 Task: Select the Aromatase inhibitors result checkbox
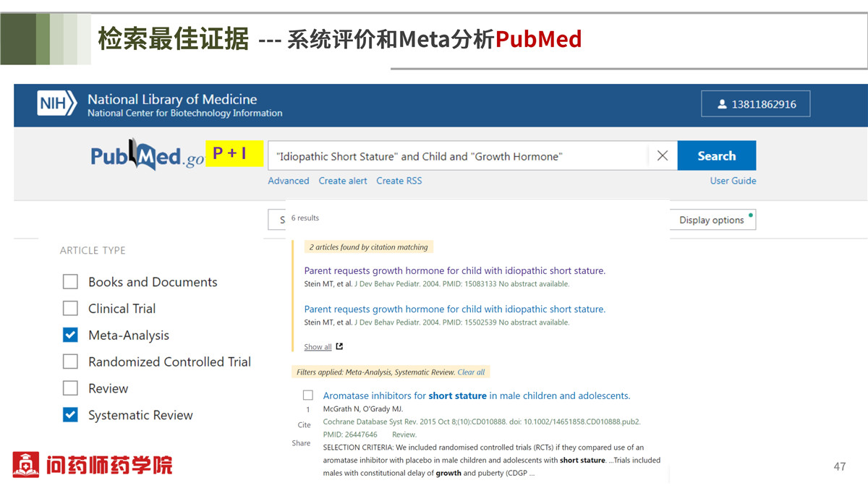(x=308, y=395)
